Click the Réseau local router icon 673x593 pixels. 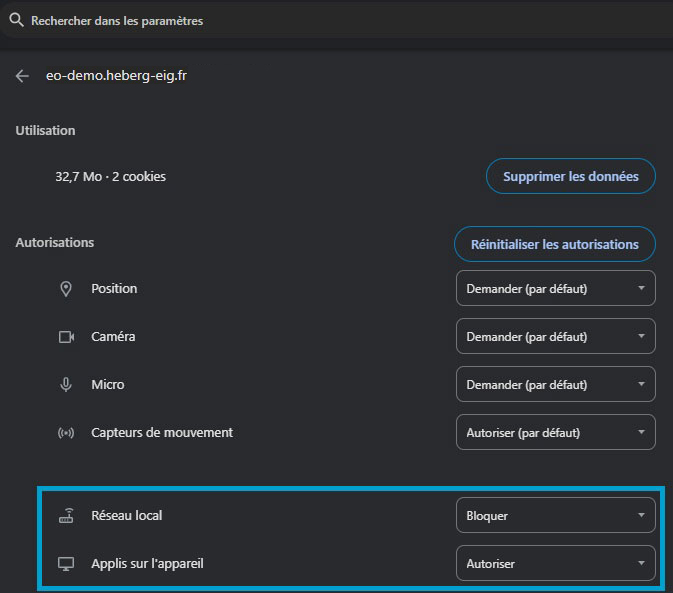66,516
